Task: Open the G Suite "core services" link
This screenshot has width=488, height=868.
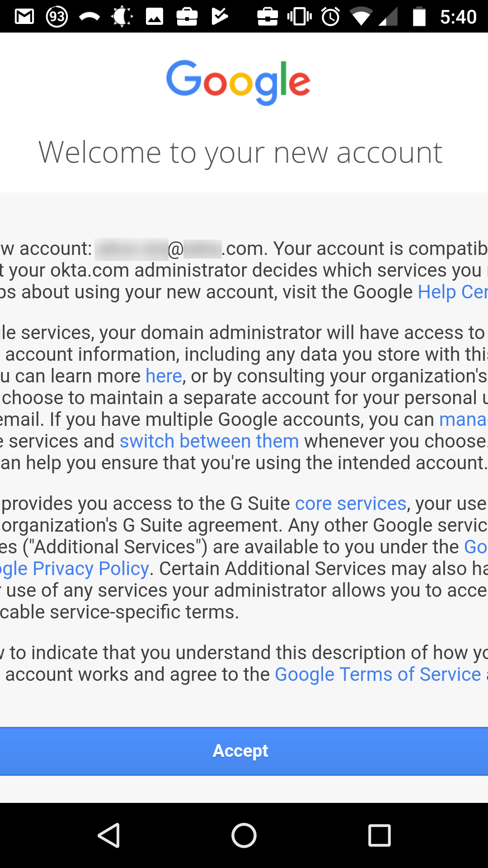Action: tap(351, 504)
